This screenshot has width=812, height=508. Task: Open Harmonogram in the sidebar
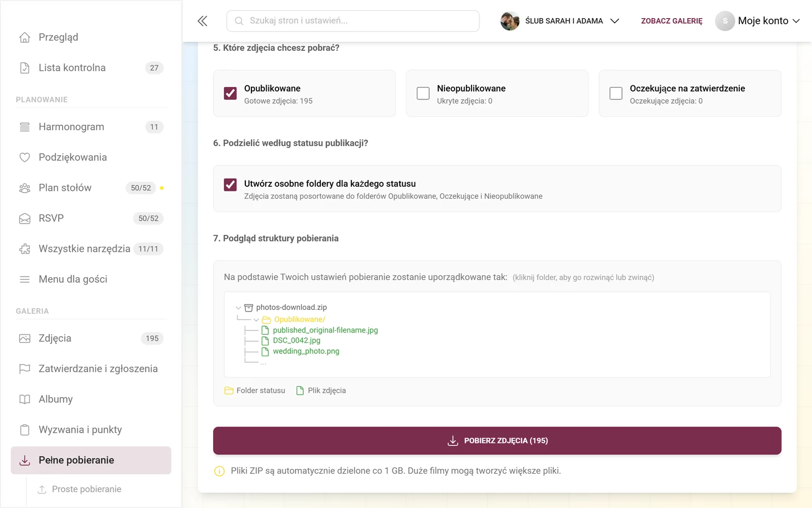point(91,127)
